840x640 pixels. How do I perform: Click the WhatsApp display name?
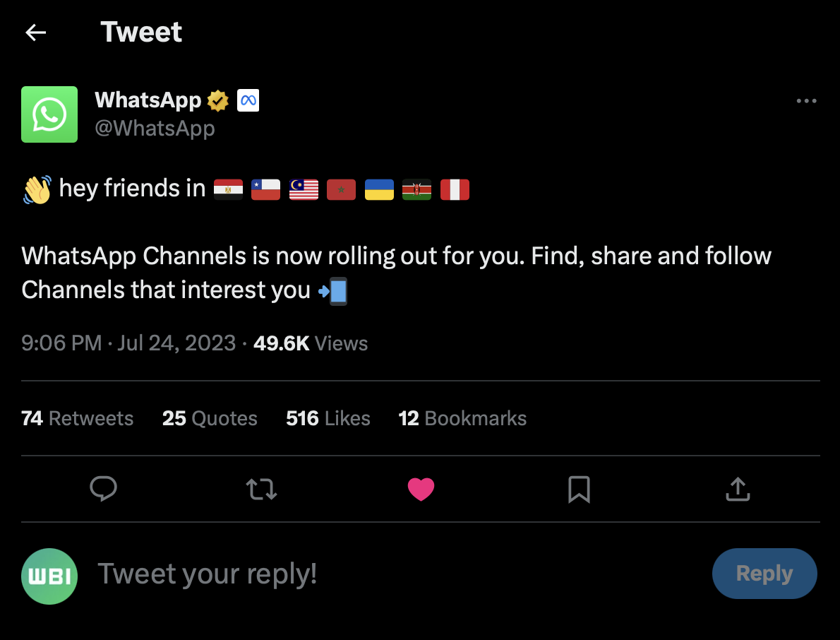[148, 100]
